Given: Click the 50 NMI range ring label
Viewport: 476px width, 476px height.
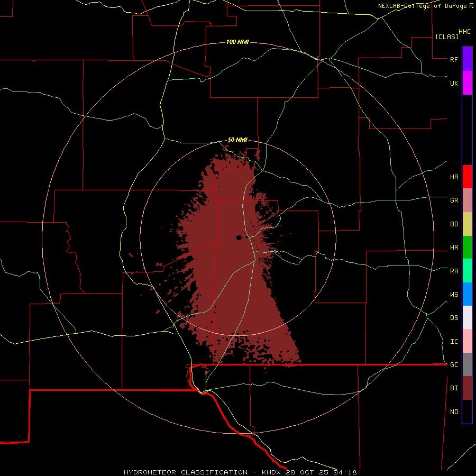Looking at the screenshot, I should pos(237,140).
